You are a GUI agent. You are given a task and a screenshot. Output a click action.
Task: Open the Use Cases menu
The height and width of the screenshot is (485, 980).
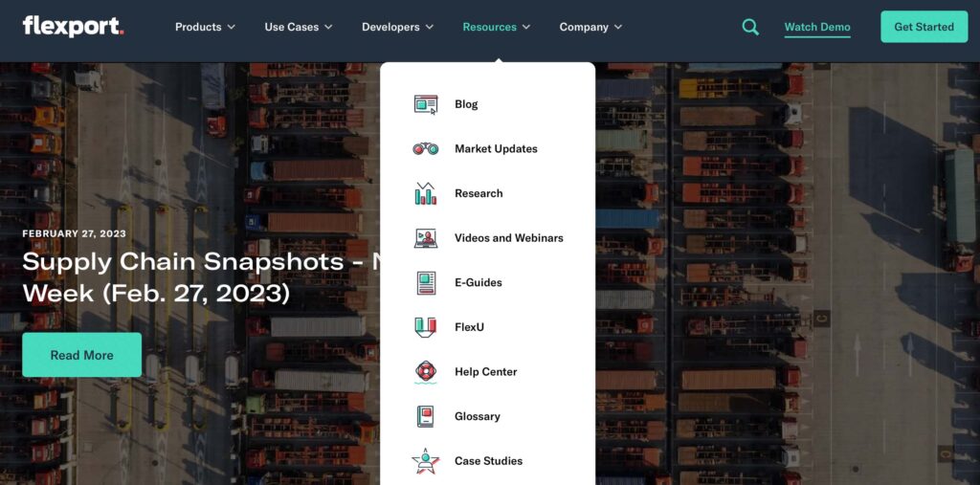pyautogui.click(x=291, y=27)
